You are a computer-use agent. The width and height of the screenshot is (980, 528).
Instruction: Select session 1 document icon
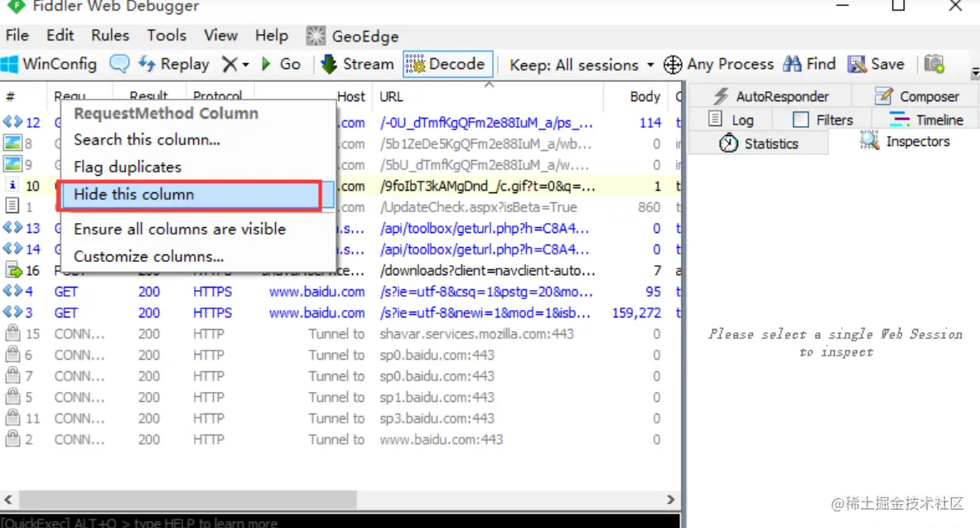[x=12, y=206]
